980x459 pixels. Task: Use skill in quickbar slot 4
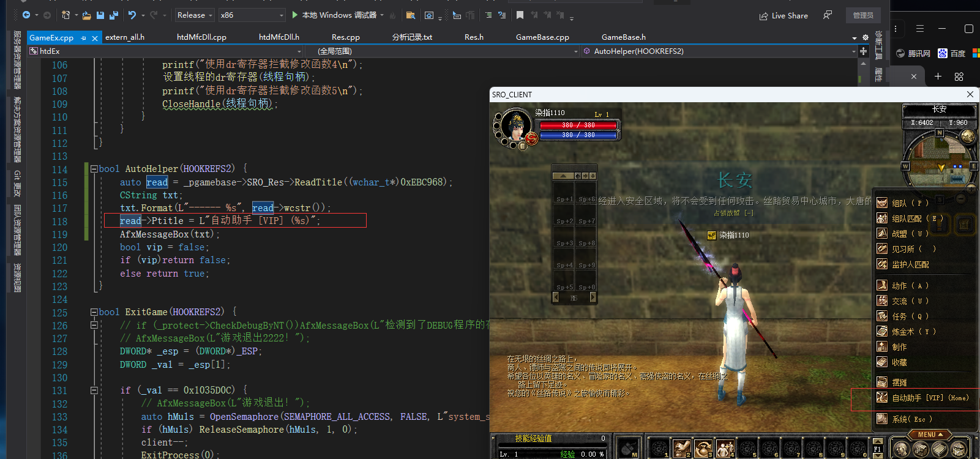(725, 449)
